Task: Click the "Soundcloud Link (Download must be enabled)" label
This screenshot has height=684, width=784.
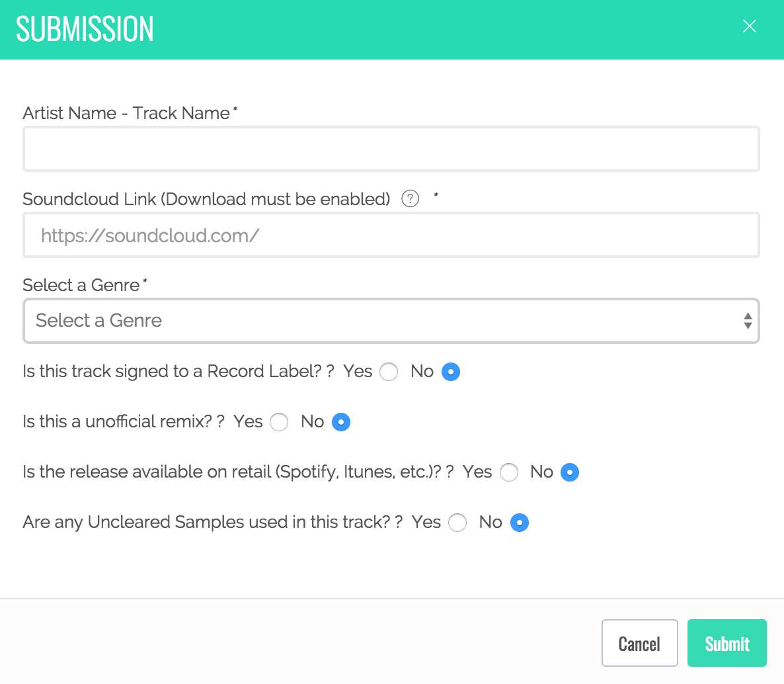Action: click(x=206, y=199)
